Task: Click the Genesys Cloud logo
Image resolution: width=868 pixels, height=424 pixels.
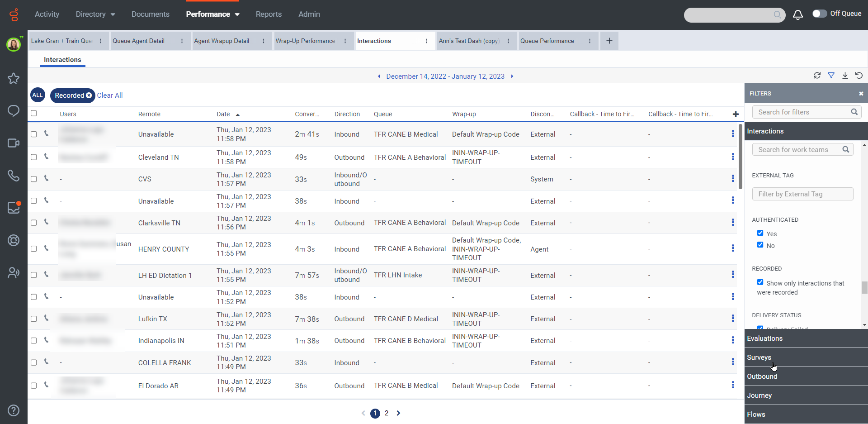Action: [x=14, y=14]
